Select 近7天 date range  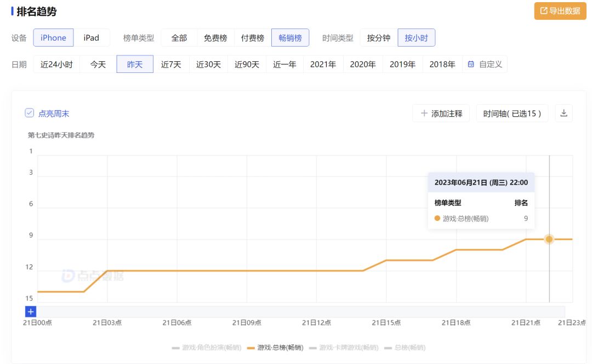(x=171, y=64)
